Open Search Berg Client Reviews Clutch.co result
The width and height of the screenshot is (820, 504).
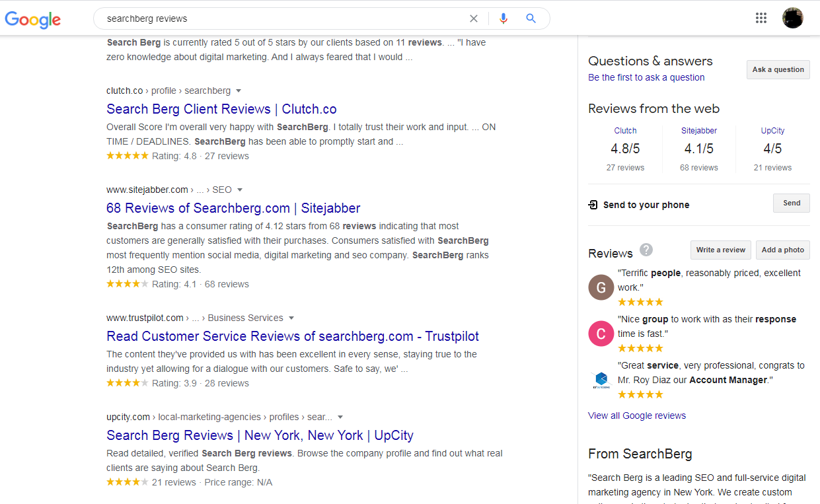click(221, 109)
